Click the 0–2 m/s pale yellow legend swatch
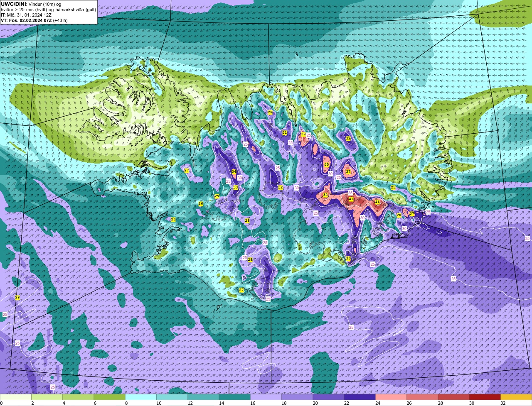Image resolution: width=532 pixels, height=406 pixels. pyautogui.click(x=16, y=397)
